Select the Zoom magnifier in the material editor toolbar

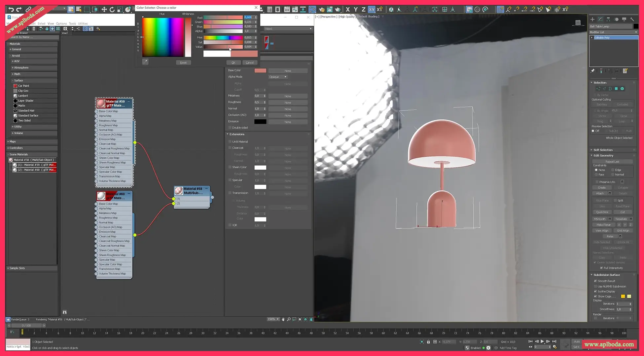tap(289, 319)
